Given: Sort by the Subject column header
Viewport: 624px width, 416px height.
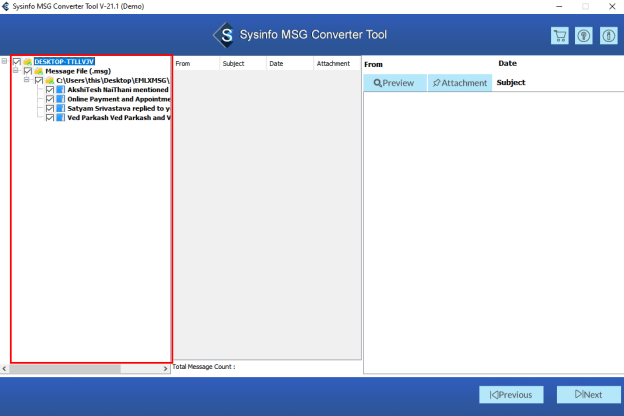Looking at the screenshot, I should [x=243, y=64].
